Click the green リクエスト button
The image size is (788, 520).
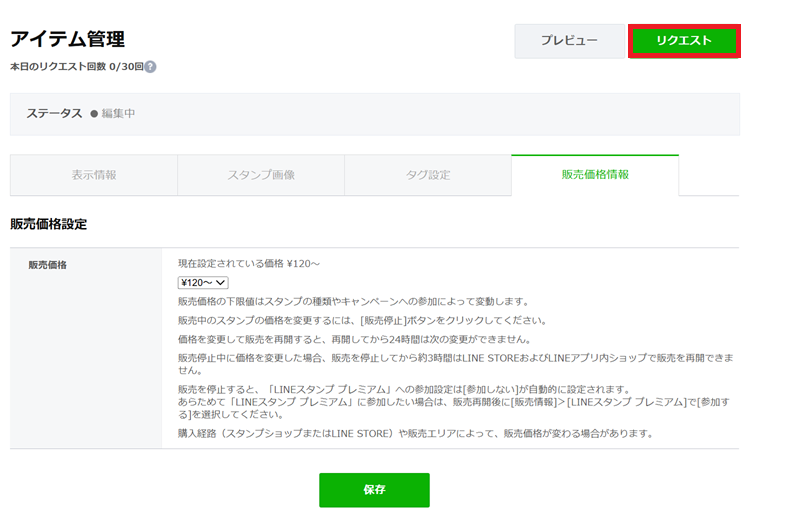pyautogui.click(x=684, y=41)
